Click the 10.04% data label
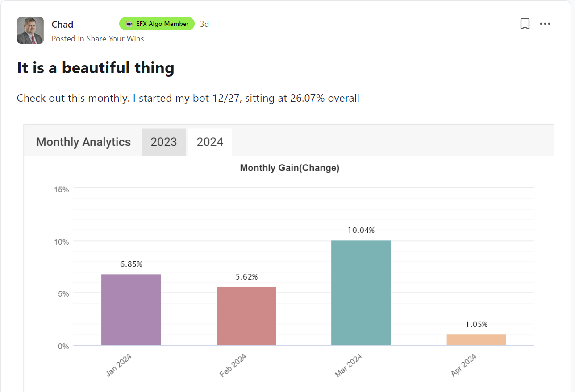The width and height of the screenshot is (575, 392). pyautogui.click(x=361, y=231)
